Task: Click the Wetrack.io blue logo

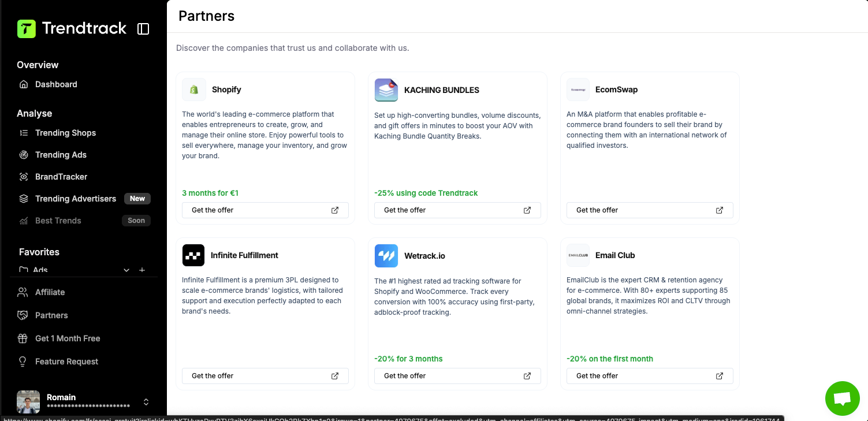Action: 386,256
